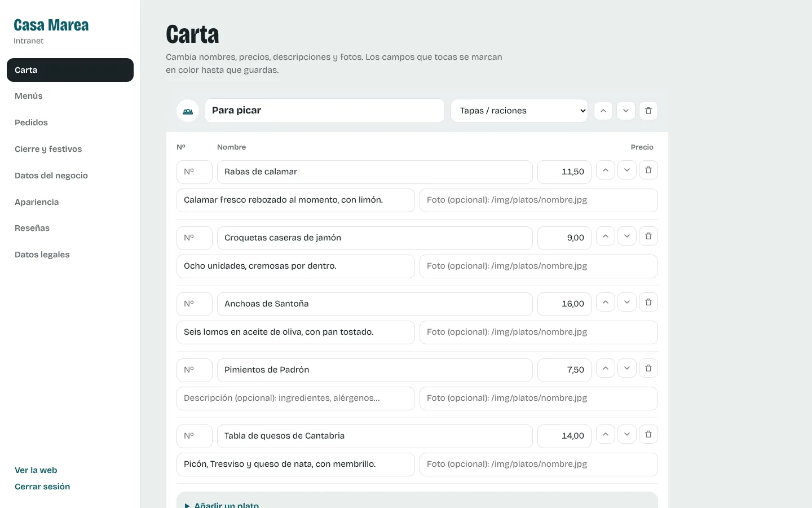This screenshot has width=812, height=508.
Task: Click the section icon next to Para picar
Action: [x=188, y=111]
